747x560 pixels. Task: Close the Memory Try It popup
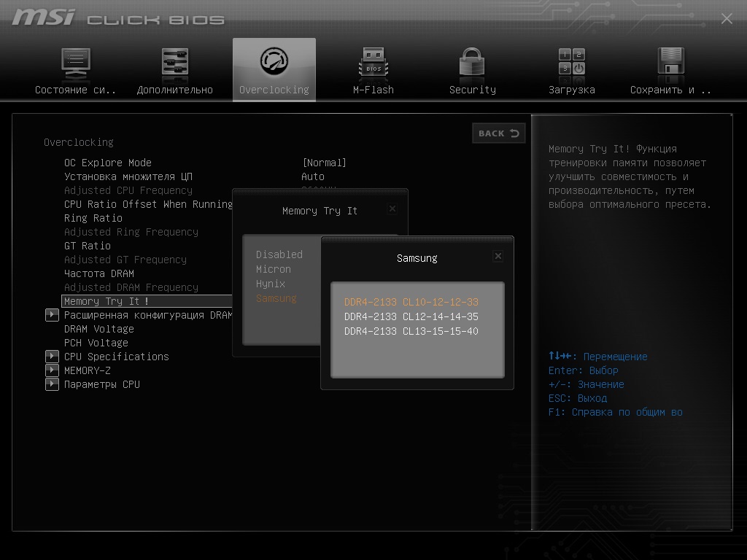click(x=392, y=209)
